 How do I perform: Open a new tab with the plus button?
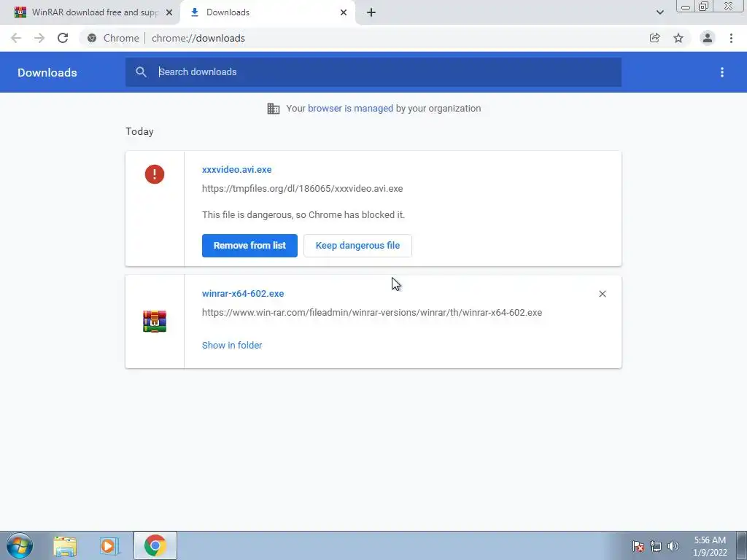pos(371,12)
